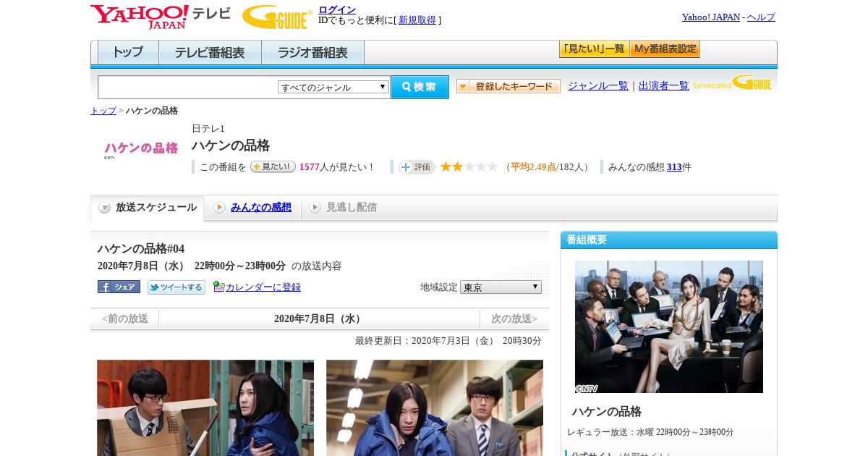868x456 pixels.
Task: Click 最終更新日 last updated text
Action: click(x=448, y=341)
